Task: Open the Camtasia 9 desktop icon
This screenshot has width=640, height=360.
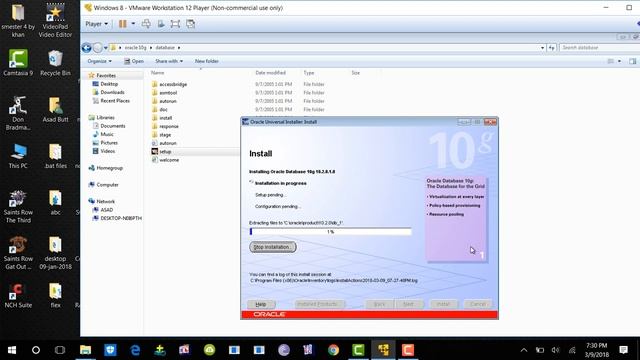Action: click(18, 63)
